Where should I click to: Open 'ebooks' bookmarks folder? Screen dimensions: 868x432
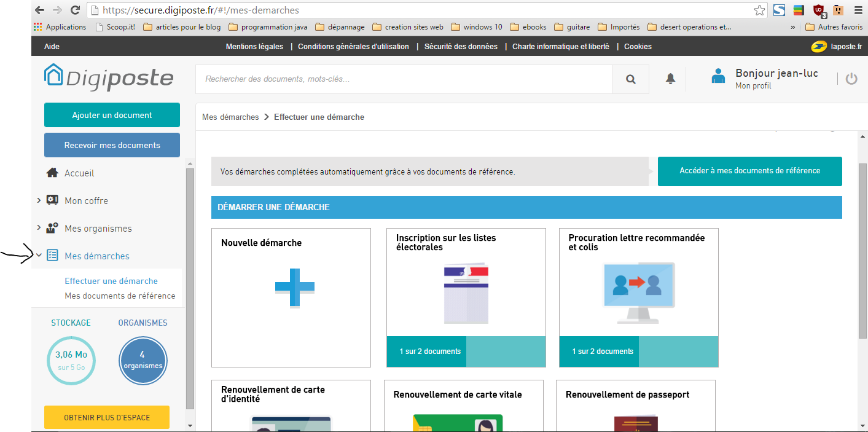528,27
